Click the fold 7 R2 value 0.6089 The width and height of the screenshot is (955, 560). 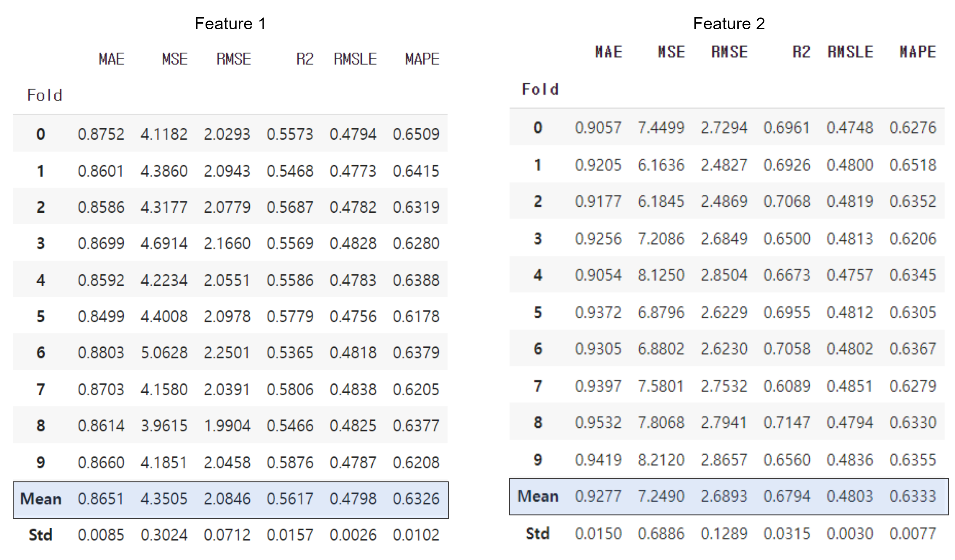(x=787, y=386)
